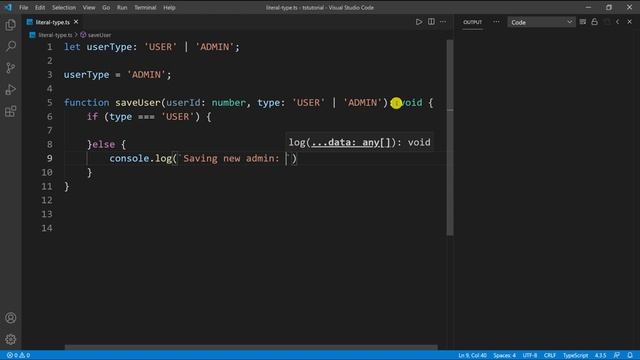Click line number 1 in gutter
640x360 pixels.
point(49,47)
